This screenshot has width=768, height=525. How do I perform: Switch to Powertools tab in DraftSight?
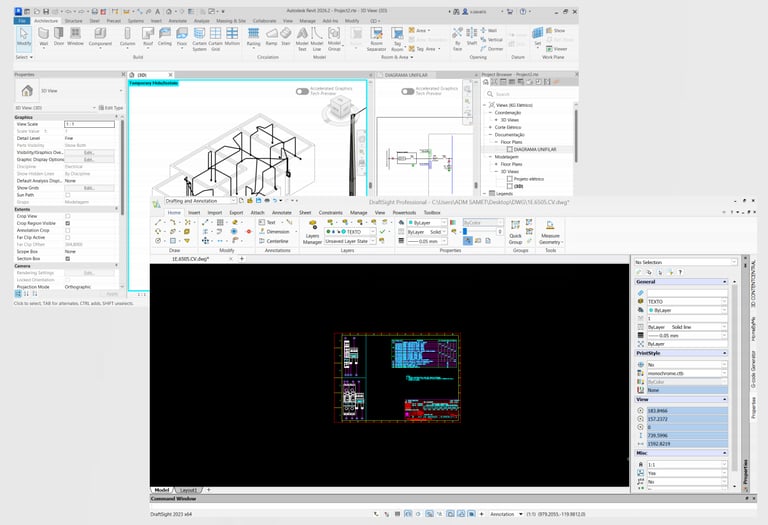pos(404,213)
